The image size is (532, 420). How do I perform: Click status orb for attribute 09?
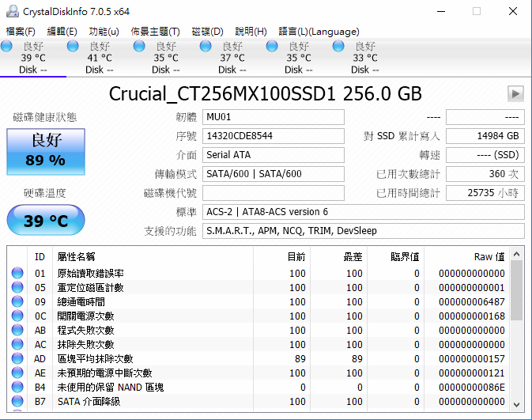[17, 301]
